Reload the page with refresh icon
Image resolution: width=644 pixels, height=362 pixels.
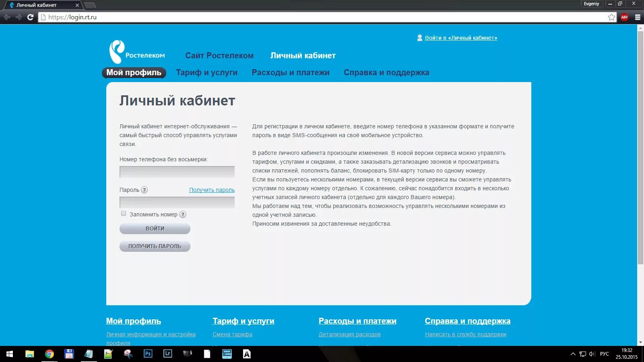coord(30,17)
